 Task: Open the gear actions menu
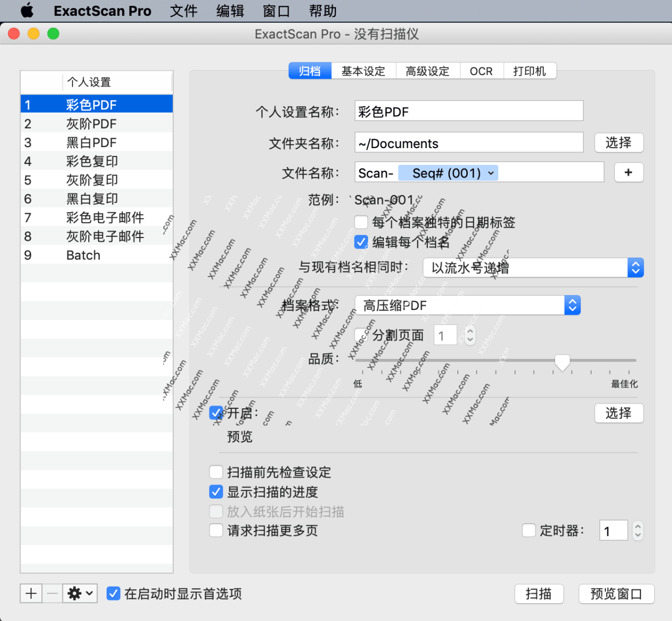click(80, 594)
